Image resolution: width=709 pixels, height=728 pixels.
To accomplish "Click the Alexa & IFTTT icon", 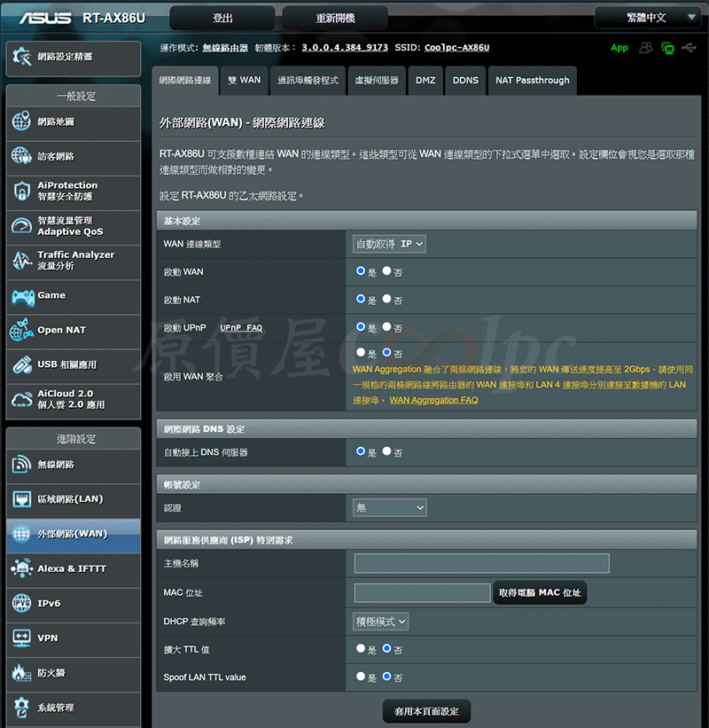I will (21, 568).
